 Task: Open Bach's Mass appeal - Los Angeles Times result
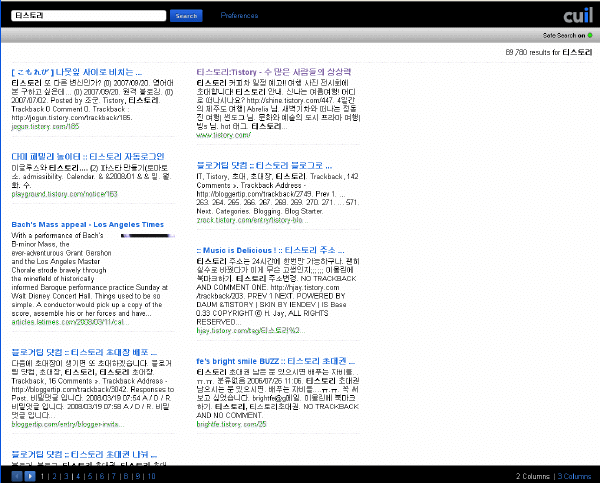(x=88, y=225)
